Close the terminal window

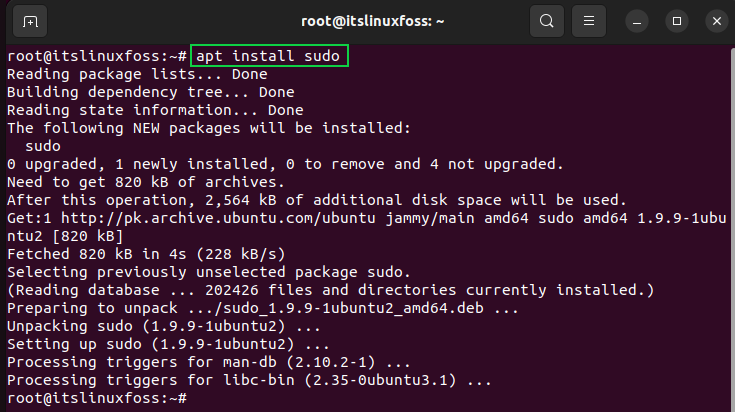[x=717, y=21]
